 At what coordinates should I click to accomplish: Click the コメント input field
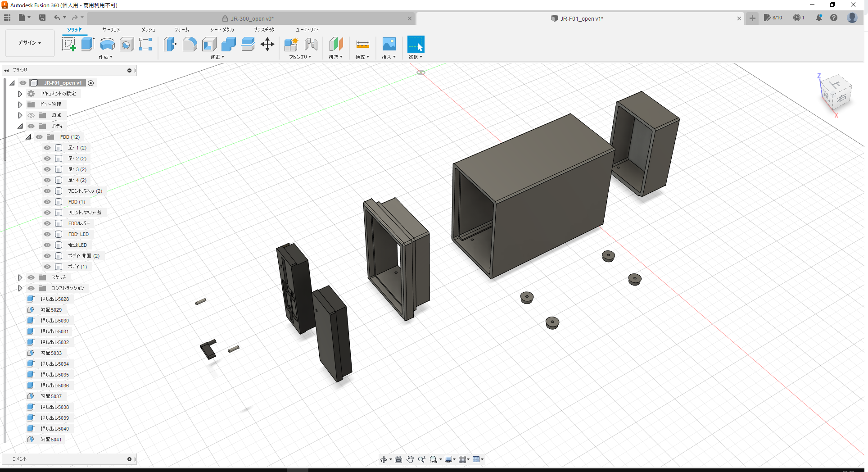click(68, 458)
